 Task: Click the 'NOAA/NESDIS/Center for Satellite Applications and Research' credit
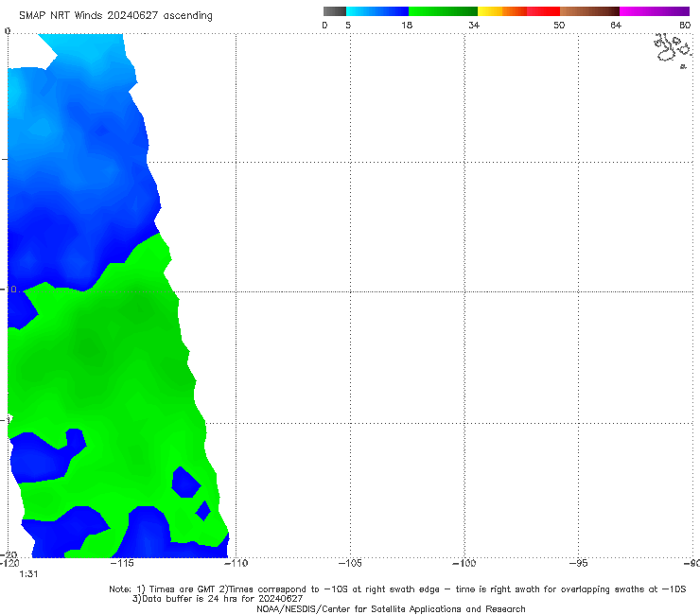pos(391,608)
